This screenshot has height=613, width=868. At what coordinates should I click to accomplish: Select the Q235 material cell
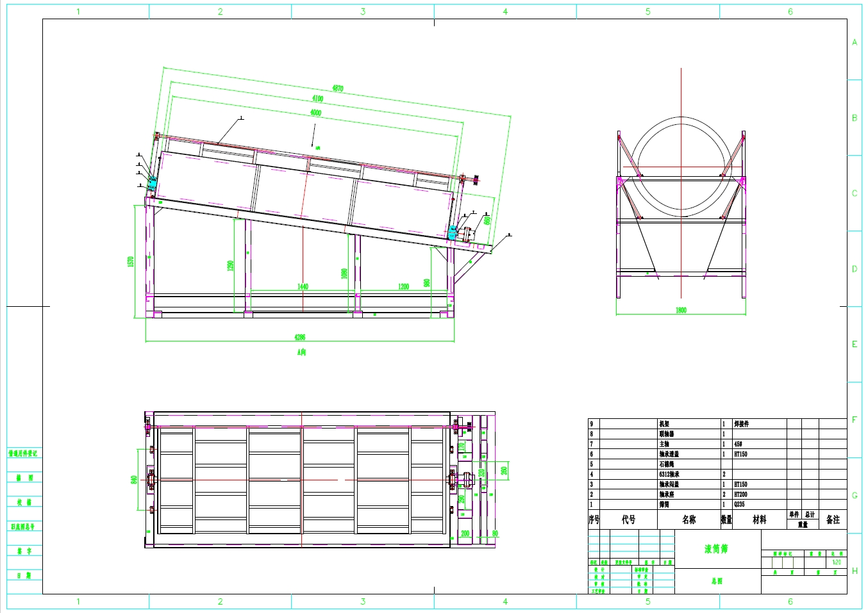pos(739,505)
